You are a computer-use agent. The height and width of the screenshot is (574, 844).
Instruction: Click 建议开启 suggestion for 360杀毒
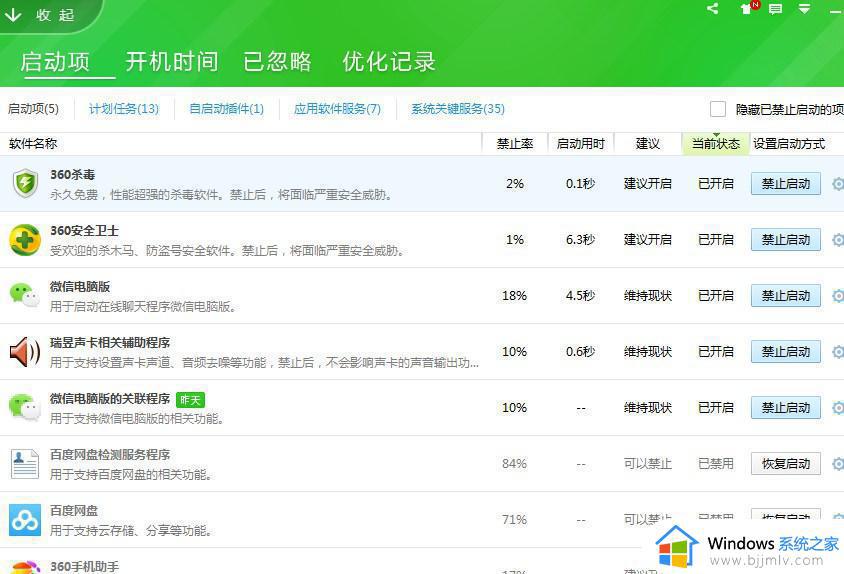point(648,184)
